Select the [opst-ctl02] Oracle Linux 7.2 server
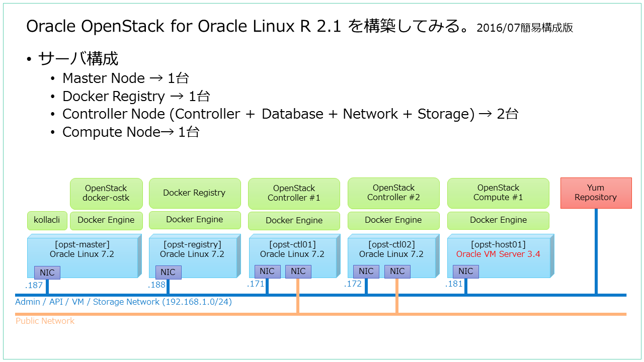The image size is (644, 362). click(393, 255)
